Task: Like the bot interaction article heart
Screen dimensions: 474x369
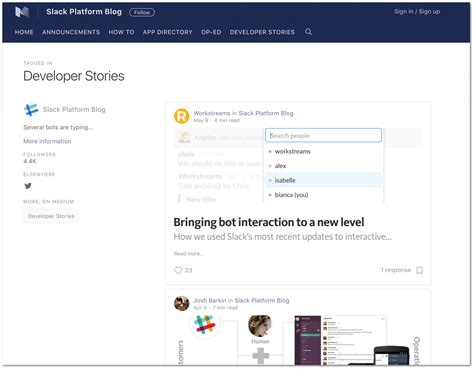Action: tap(178, 270)
